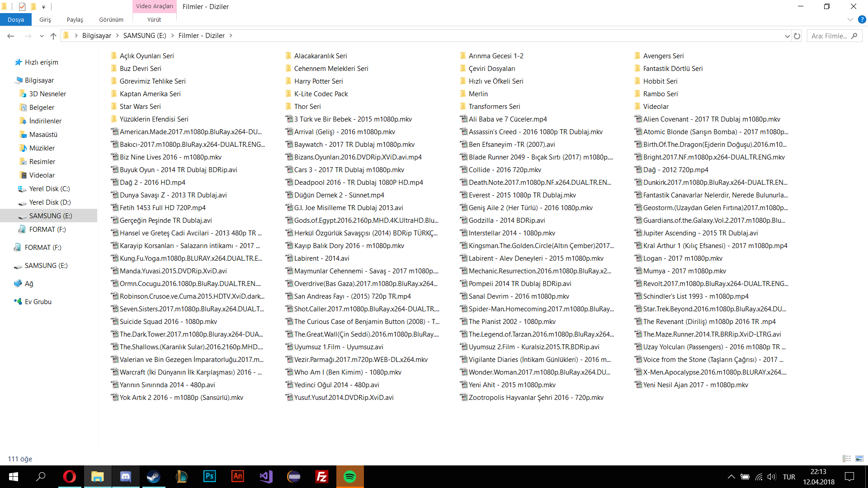
Task: Select the Yüzüklerin Efendisi Seri folder
Action: [x=154, y=119]
